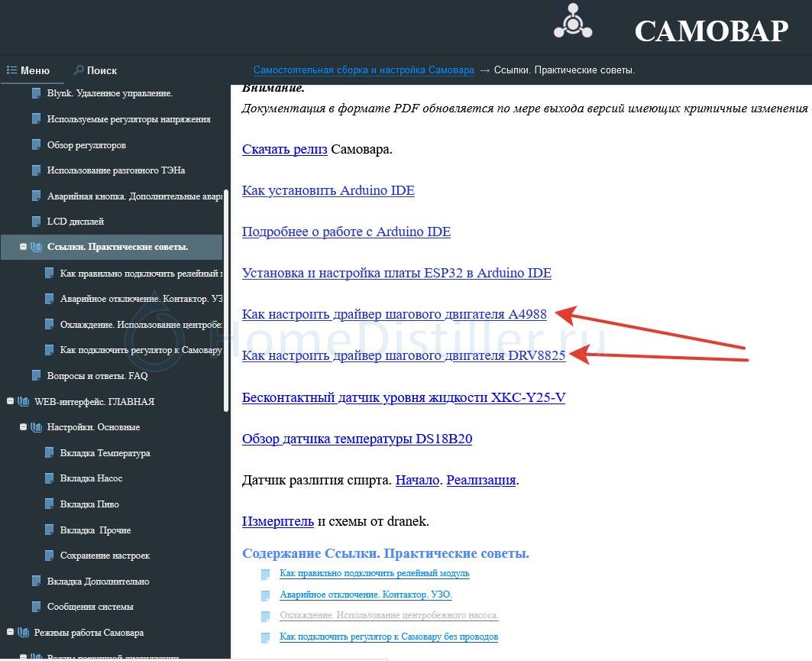Click page icon beside Обзор регуляторов
The height and width of the screenshot is (661, 812).
[x=36, y=144]
